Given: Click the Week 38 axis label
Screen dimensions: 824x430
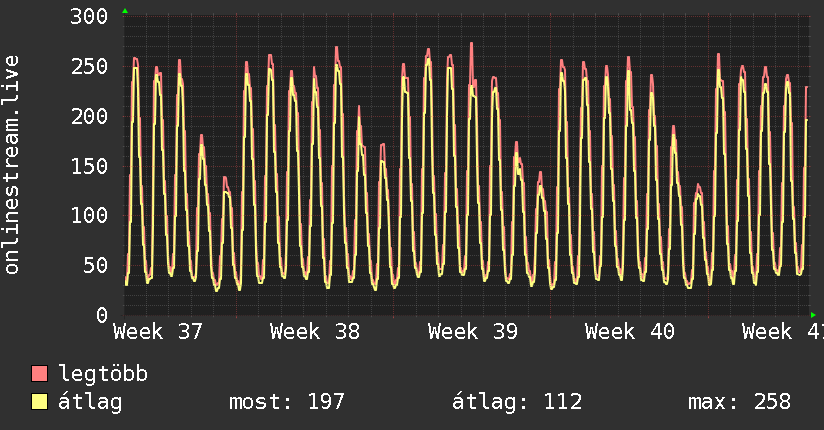Looking at the screenshot, I should tap(315, 332).
